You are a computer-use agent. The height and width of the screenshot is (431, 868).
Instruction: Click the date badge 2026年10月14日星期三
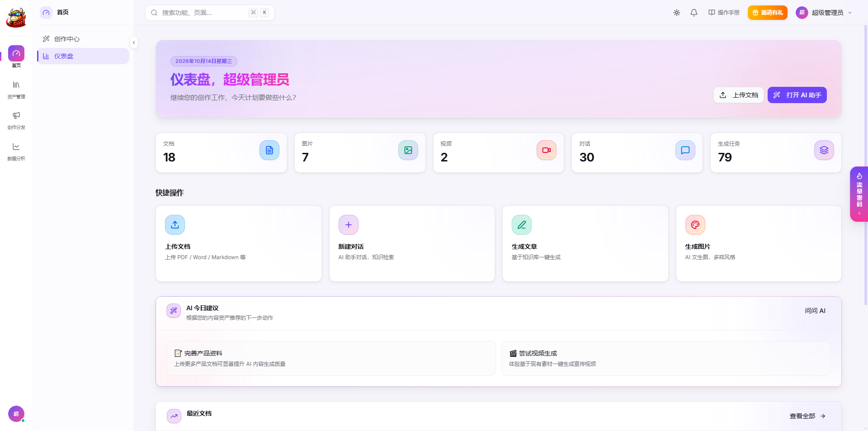click(x=204, y=61)
